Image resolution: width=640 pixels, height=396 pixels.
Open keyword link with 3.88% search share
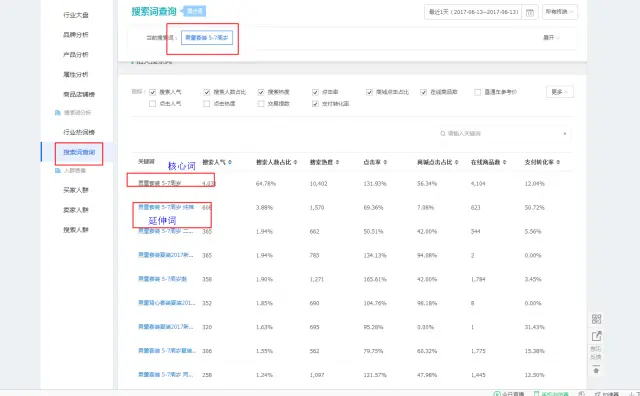(166, 207)
